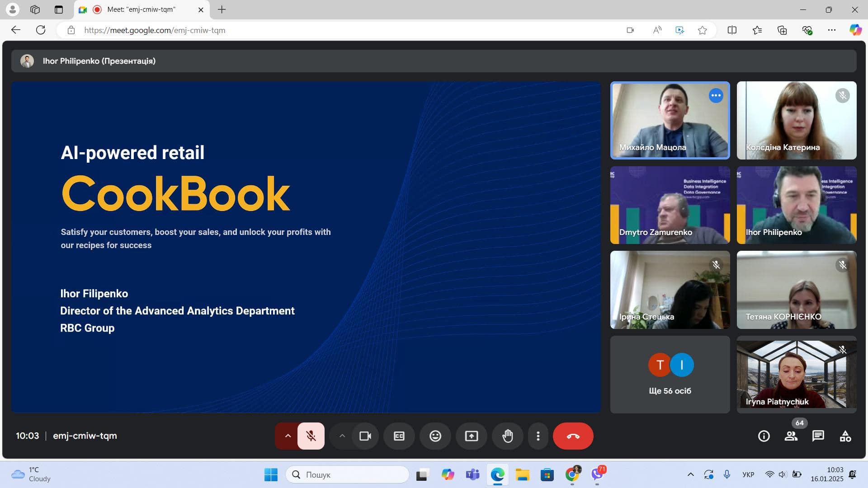Click the "Ще 56 осіб" participants tile
The image size is (868, 488).
point(670,375)
